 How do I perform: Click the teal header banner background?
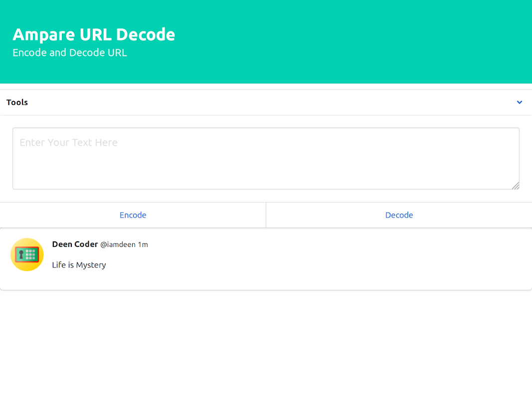click(339, 41)
